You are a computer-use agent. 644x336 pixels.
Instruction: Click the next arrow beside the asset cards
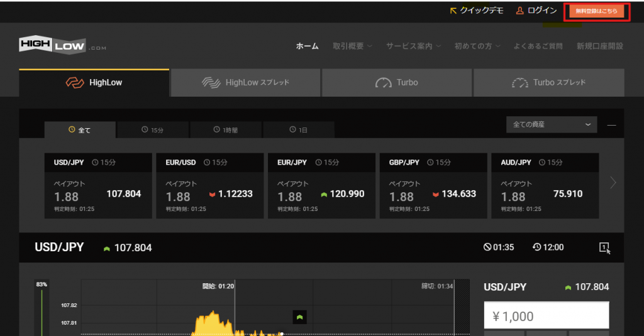point(613,183)
